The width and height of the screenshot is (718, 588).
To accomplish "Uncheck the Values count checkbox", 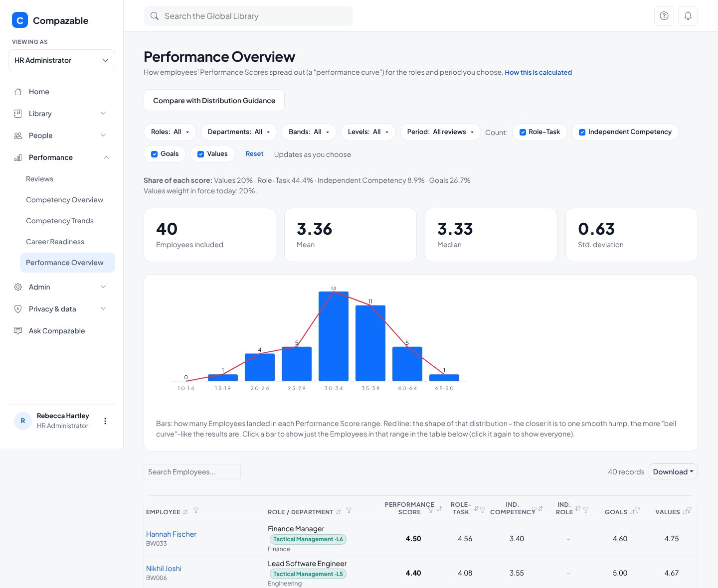I will click(x=200, y=154).
